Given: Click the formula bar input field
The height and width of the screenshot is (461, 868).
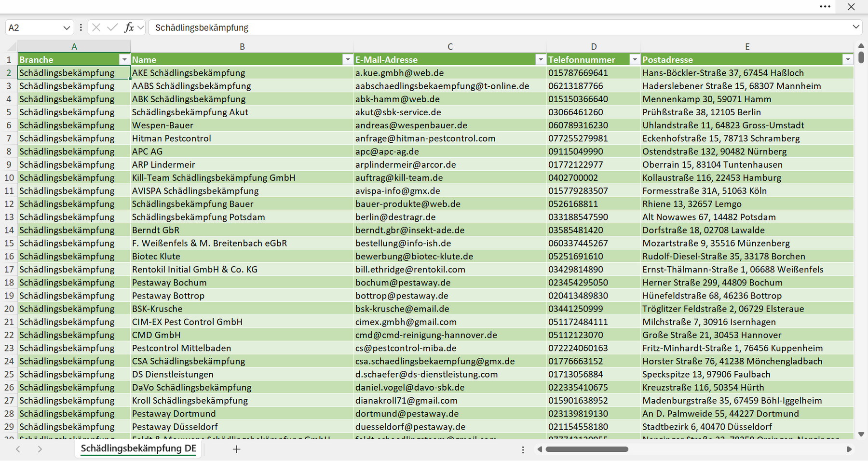Looking at the screenshot, I should [499, 27].
